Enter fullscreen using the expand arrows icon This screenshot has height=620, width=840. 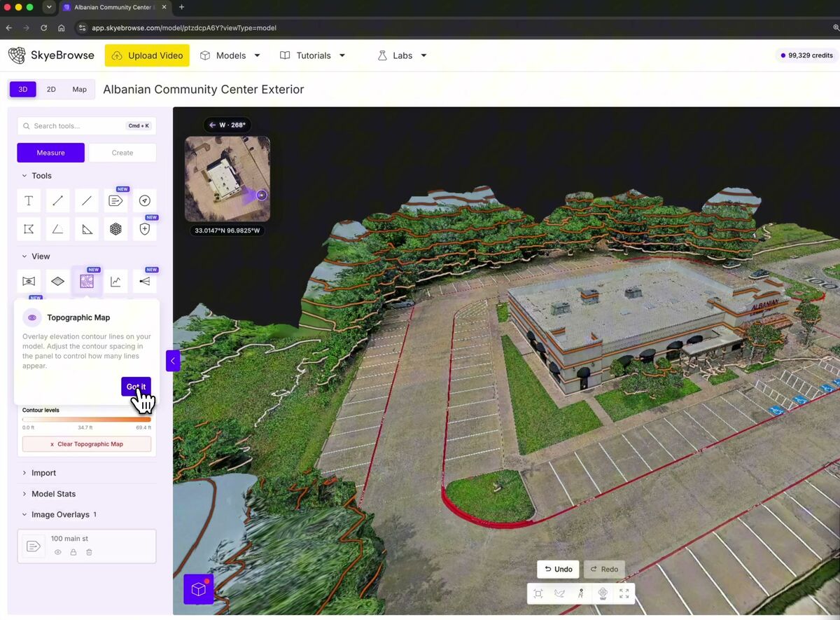(624, 593)
